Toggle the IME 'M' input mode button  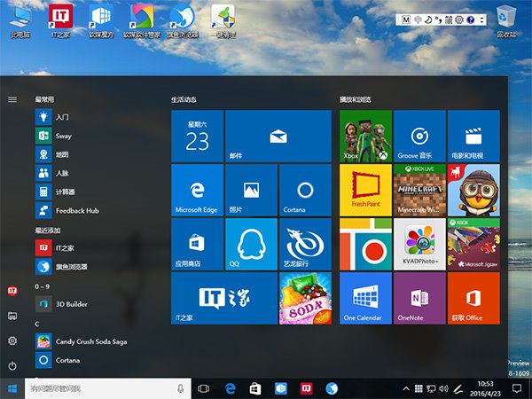pos(406,19)
